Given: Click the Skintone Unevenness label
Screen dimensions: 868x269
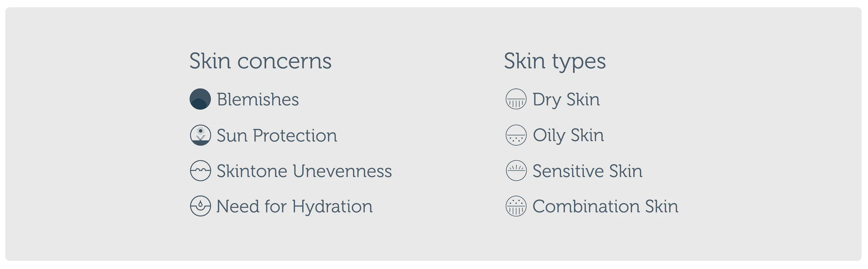Looking at the screenshot, I should [x=304, y=171].
